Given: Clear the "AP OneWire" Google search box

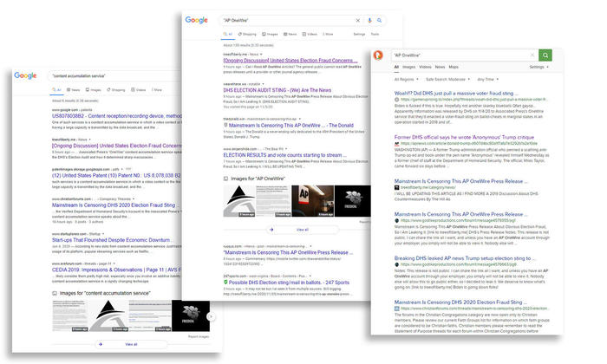Looking at the screenshot, I should click(x=357, y=20).
